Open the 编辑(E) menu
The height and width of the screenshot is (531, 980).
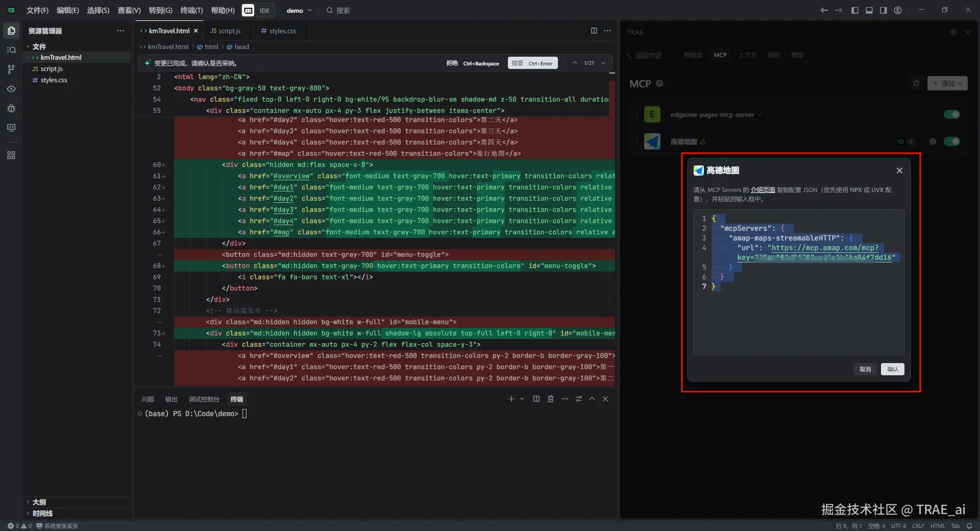click(x=67, y=10)
